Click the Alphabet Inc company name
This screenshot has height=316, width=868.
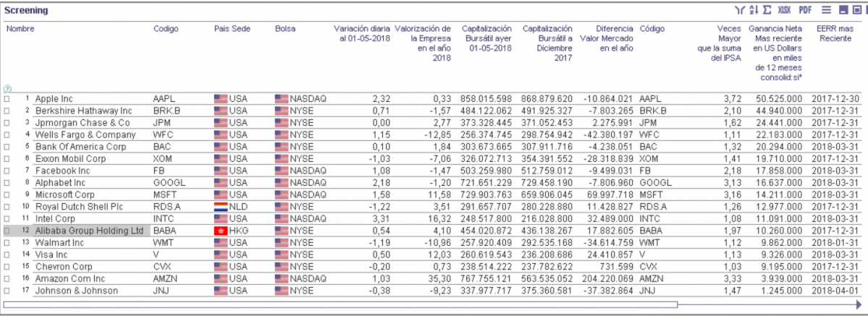pyautogui.click(x=59, y=183)
